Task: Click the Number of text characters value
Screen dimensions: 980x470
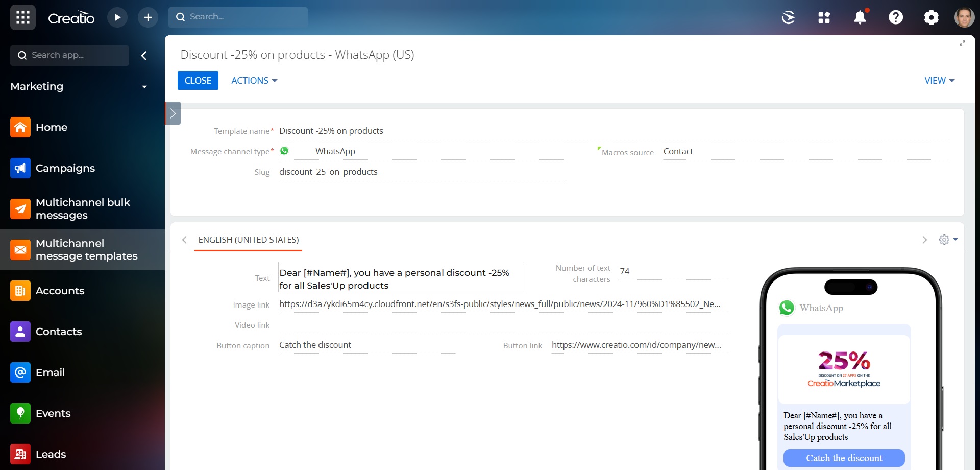Action: coord(674,271)
